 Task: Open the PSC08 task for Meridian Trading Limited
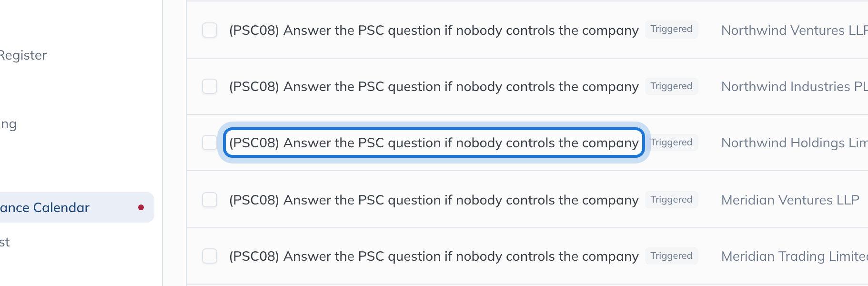click(434, 256)
